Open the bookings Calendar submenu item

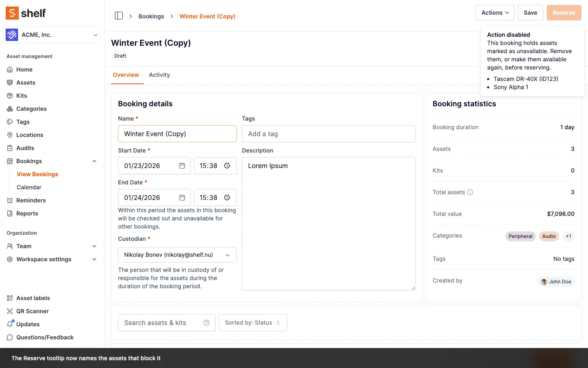[29, 187]
